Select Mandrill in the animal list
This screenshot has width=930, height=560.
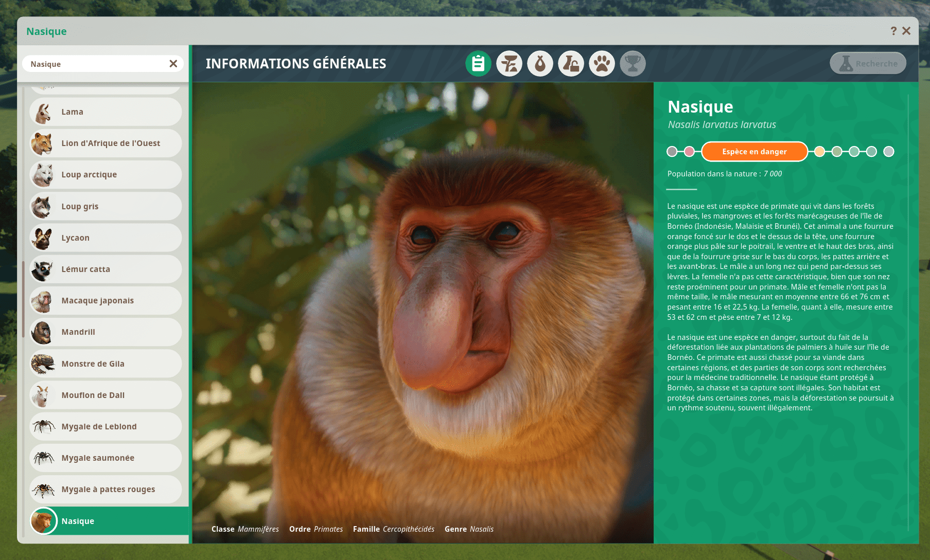[106, 332]
